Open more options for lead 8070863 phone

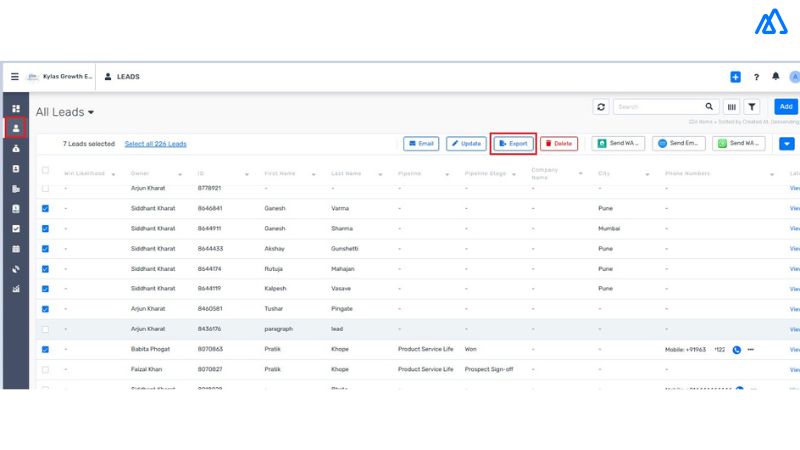coord(751,349)
